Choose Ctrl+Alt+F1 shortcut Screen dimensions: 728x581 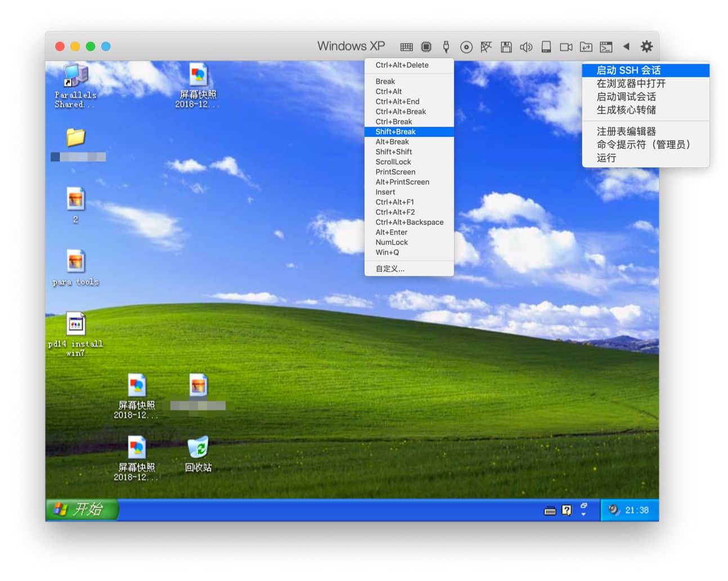pyautogui.click(x=409, y=203)
